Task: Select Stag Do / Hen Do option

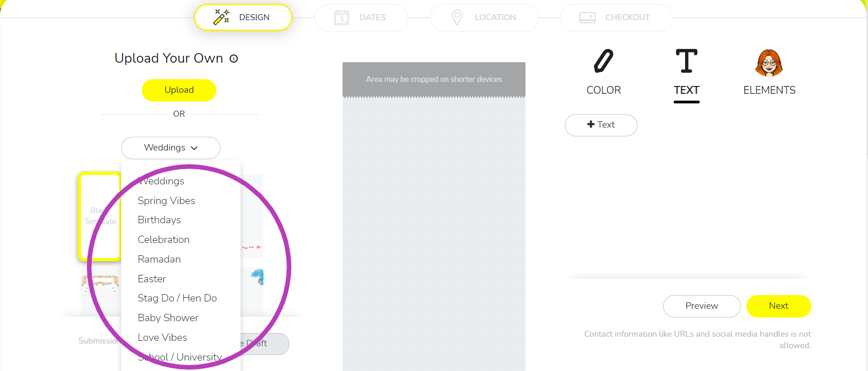Action: click(x=177, y=298)
